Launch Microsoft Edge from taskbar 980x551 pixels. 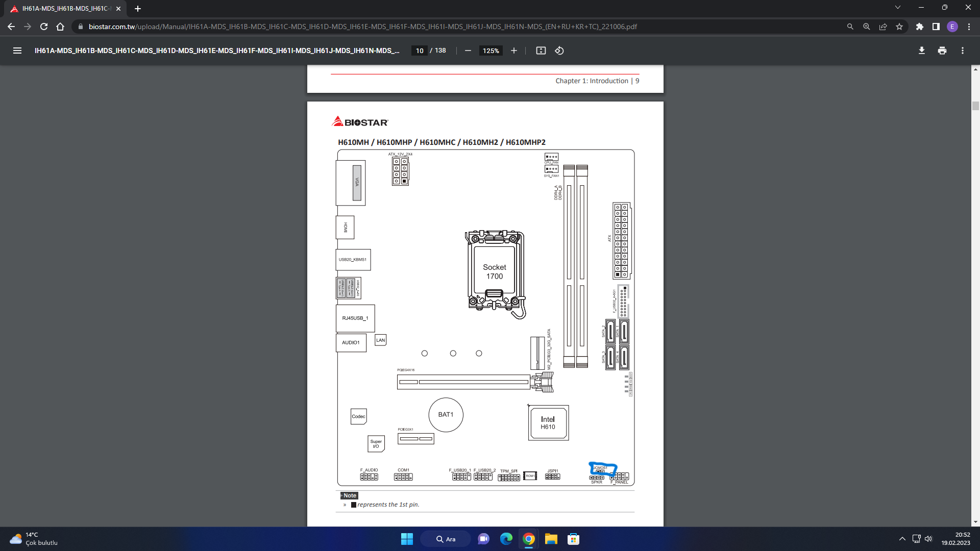pos(506,539)
